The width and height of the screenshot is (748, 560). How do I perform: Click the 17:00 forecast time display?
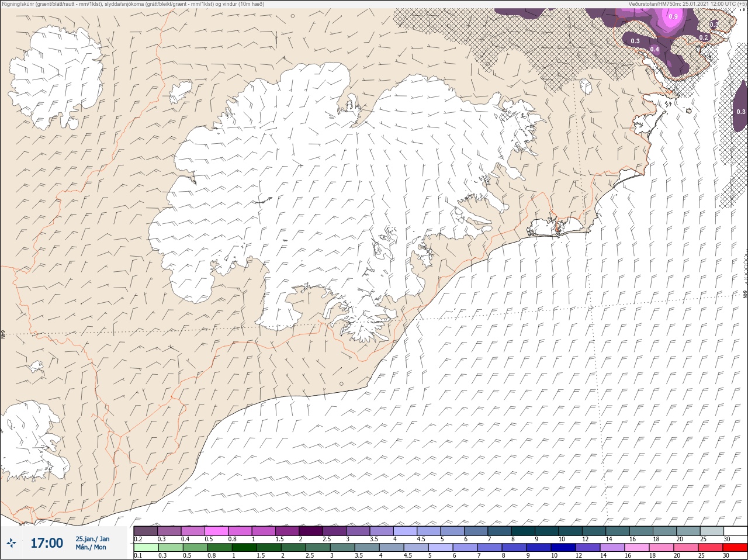(47, 543)
